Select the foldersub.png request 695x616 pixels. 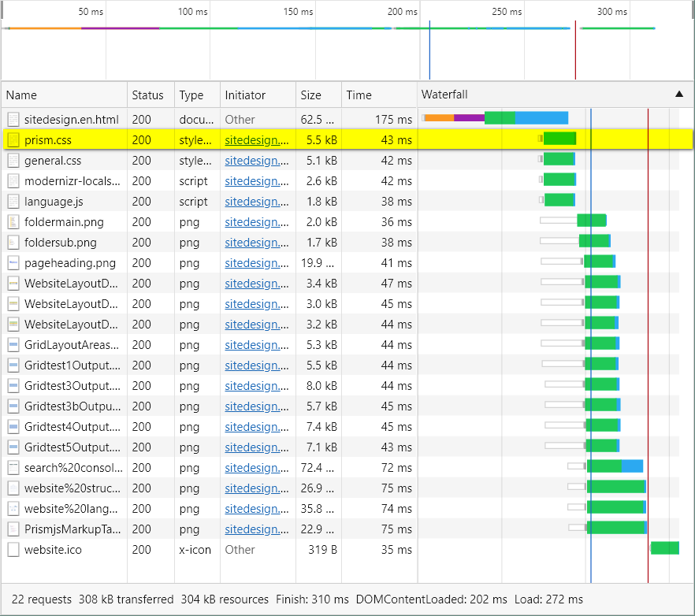coord(60,243)
